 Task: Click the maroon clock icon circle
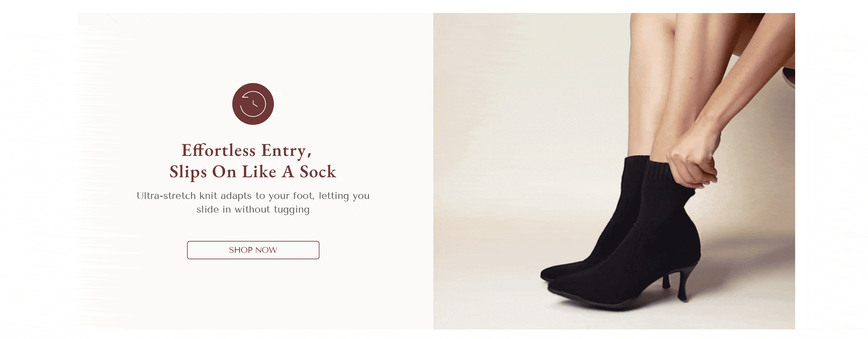pos(253,104)
